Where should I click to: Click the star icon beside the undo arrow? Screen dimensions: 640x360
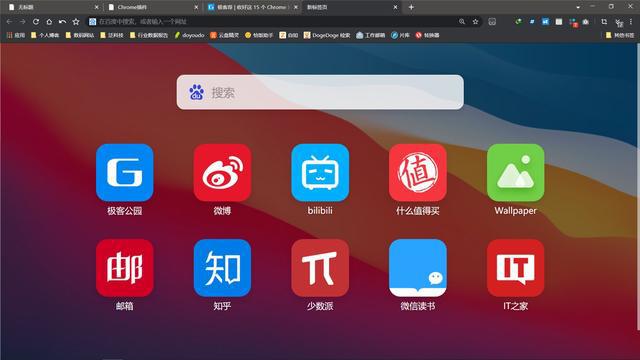pos(76,22)
